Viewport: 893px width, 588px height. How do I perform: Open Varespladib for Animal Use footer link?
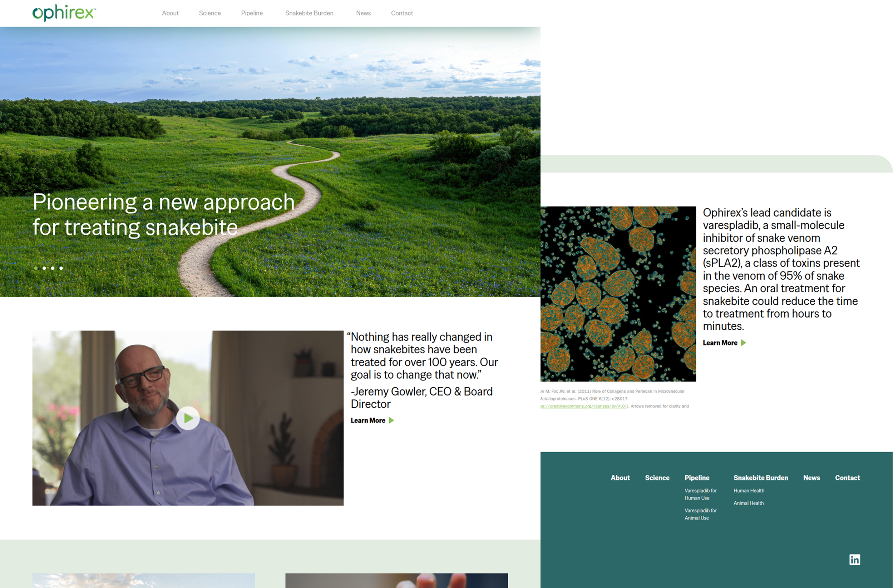pos(700,514)
